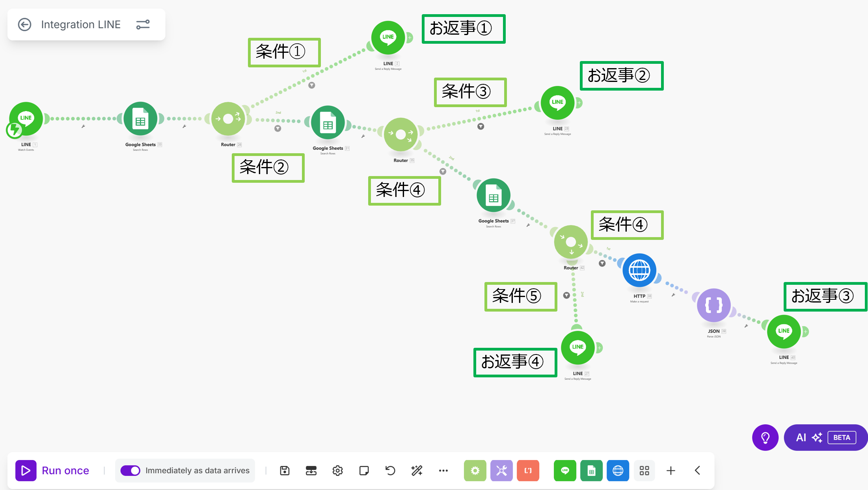The width and height of the screenshot is (868, 490).
Task: Open the three-dots more options menu
Action: coord(443,470)
